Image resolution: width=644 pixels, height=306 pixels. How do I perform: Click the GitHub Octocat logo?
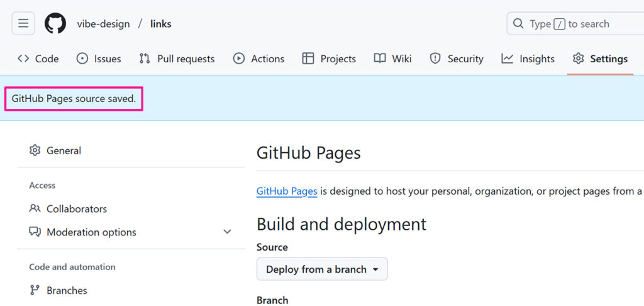[x=55, y=24]
